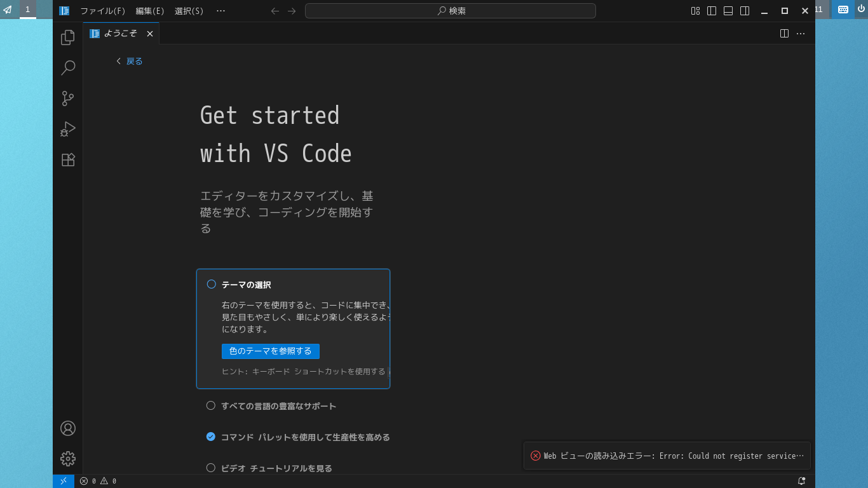Show the problems count in status bar

98,481
